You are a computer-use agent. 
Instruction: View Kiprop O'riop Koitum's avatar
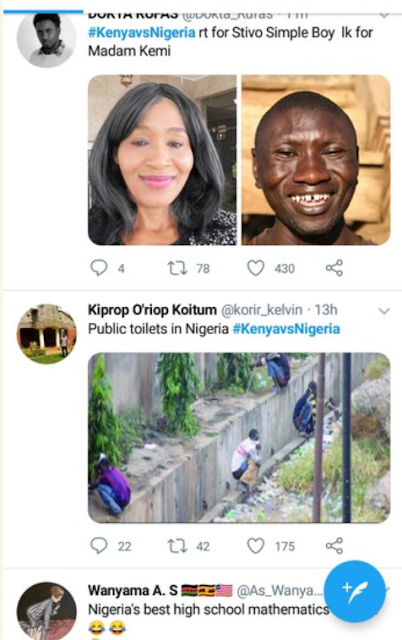(x=47, y=334)
